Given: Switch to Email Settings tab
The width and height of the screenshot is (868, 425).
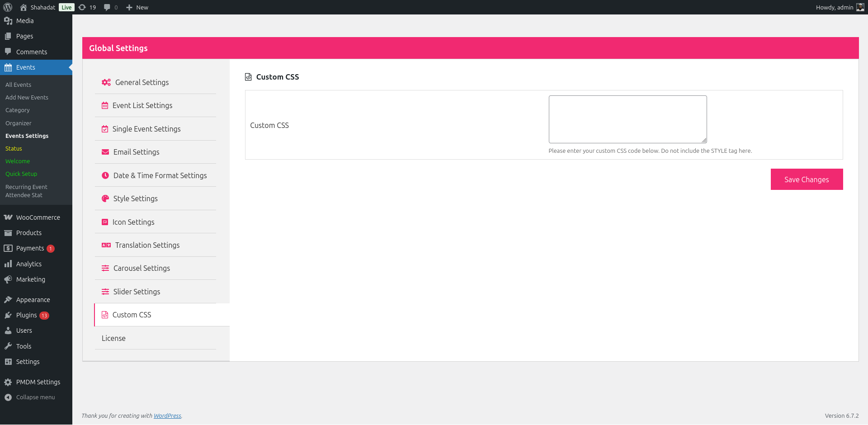Looking at the screenshot, I should pos(156,152).
